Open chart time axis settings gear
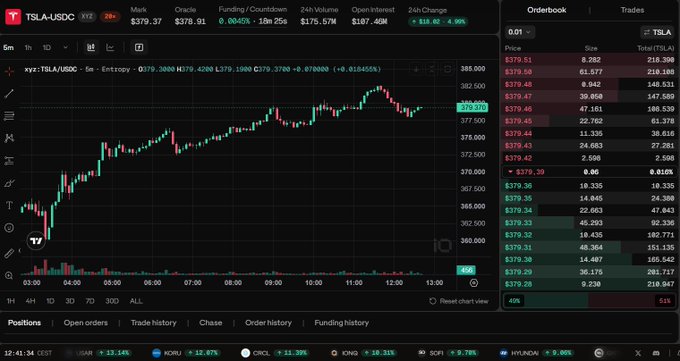 click(474, 283)
